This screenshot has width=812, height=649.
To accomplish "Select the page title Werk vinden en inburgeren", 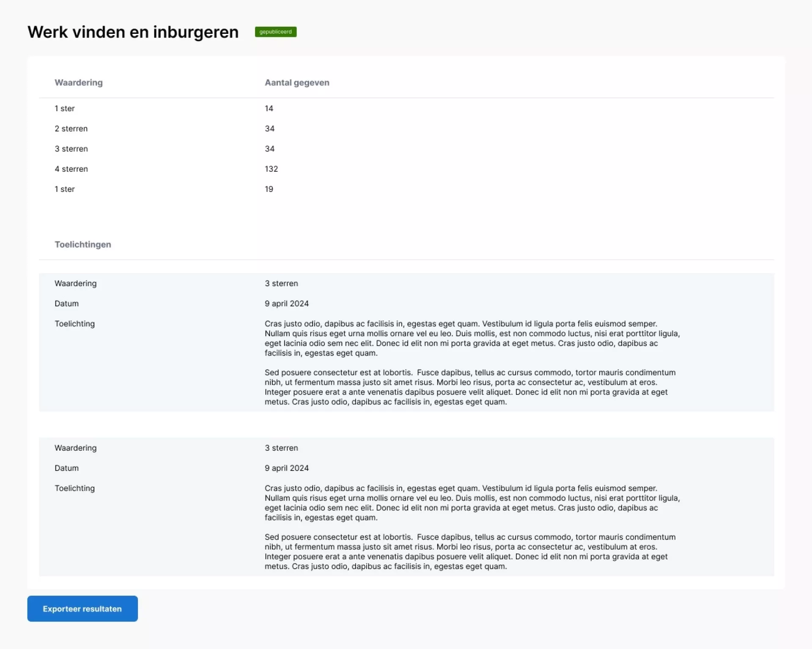I will click(133, 32).
